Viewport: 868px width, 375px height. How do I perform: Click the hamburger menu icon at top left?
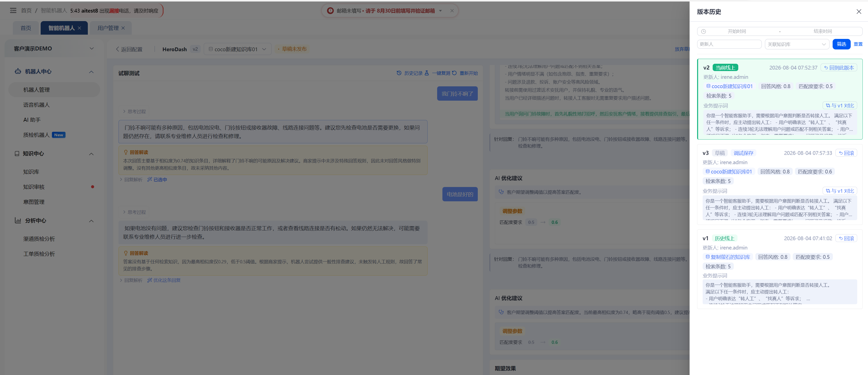(13, 11)
